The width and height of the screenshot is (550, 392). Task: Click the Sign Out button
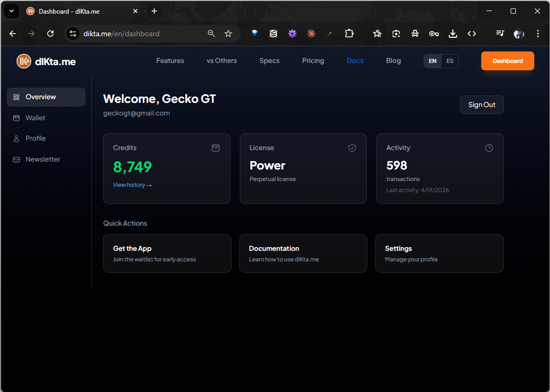click(x=482, y=104)
